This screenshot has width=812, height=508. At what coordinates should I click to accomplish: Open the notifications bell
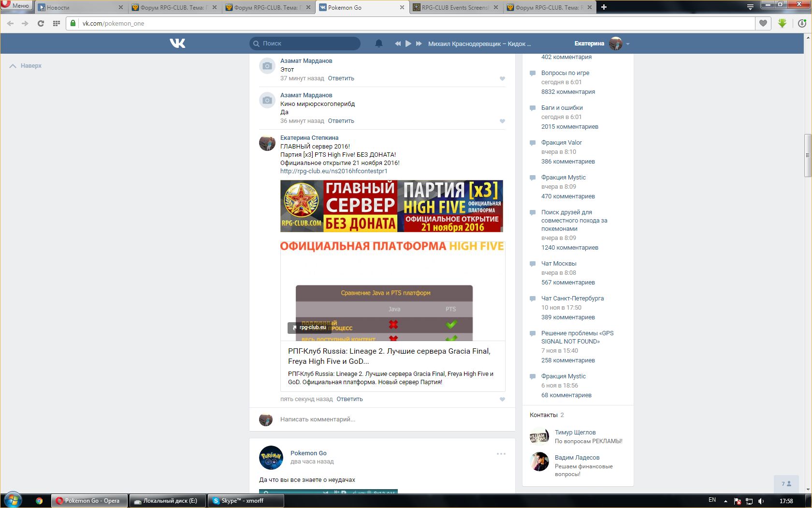point(379,44)
